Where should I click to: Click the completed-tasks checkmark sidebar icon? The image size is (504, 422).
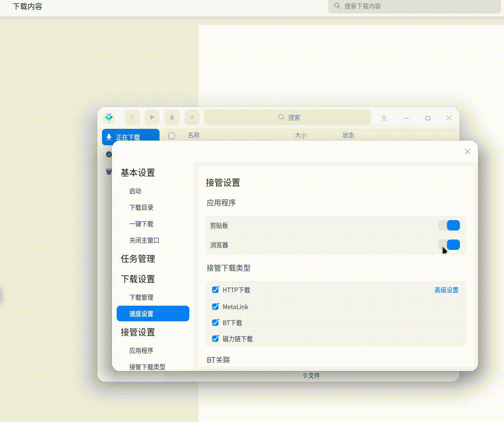109,154
